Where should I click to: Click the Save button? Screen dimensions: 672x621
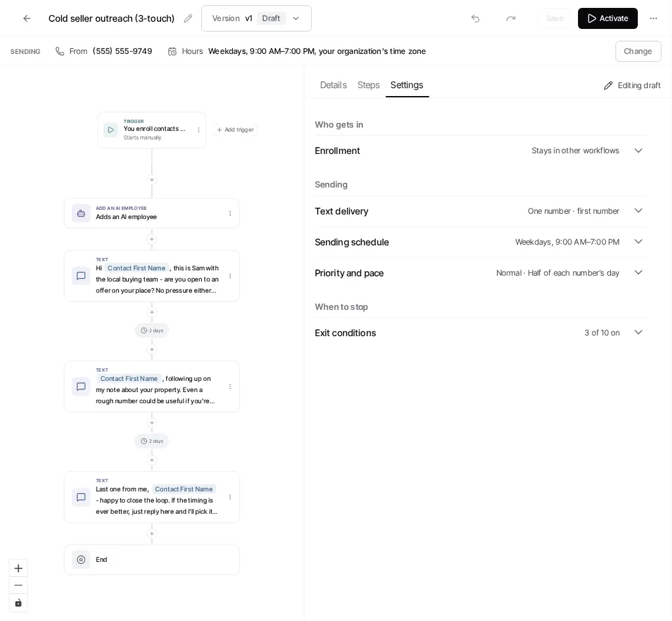pyautogui.click(x=554, y=18)
